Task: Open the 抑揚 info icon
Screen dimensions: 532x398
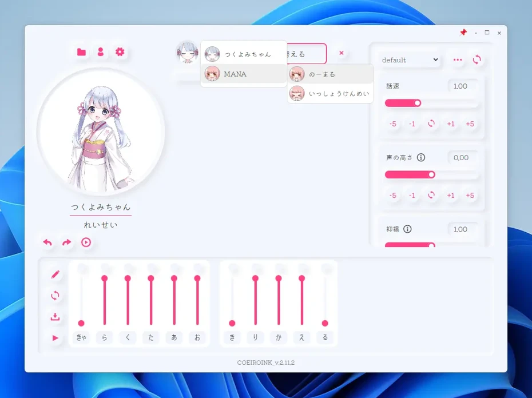Action: (407, 229)
